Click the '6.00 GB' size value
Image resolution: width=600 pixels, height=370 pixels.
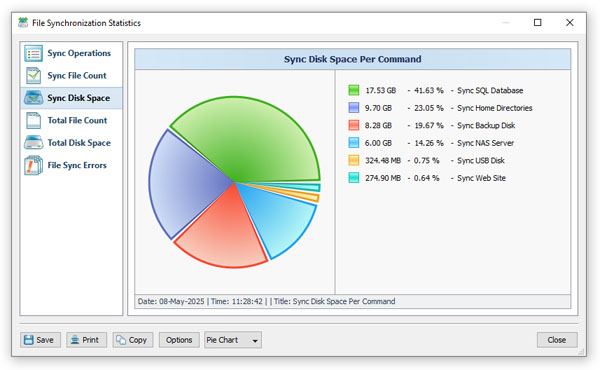tap(378, 143)
